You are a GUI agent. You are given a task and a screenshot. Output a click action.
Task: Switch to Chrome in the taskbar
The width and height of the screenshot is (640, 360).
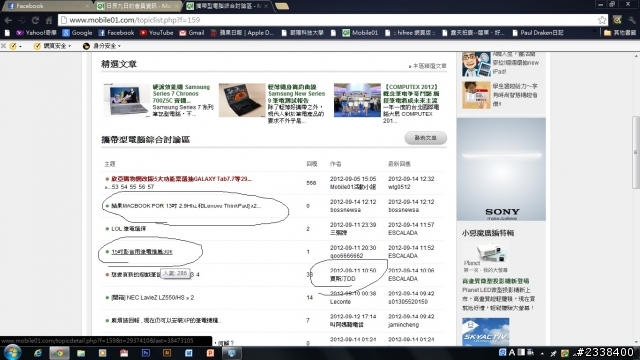click(59, 353)
